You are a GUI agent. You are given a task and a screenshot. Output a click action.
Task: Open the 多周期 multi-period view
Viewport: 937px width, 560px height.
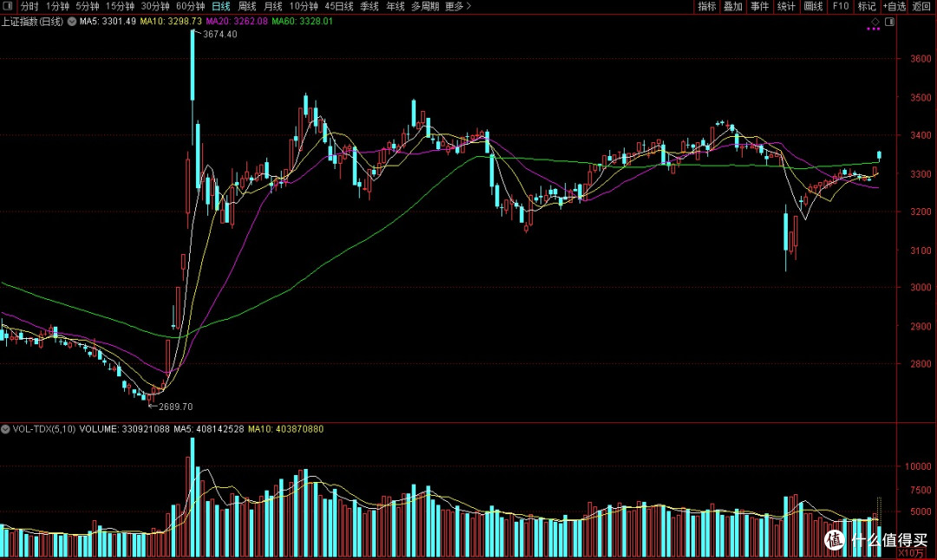coord(425,6)
